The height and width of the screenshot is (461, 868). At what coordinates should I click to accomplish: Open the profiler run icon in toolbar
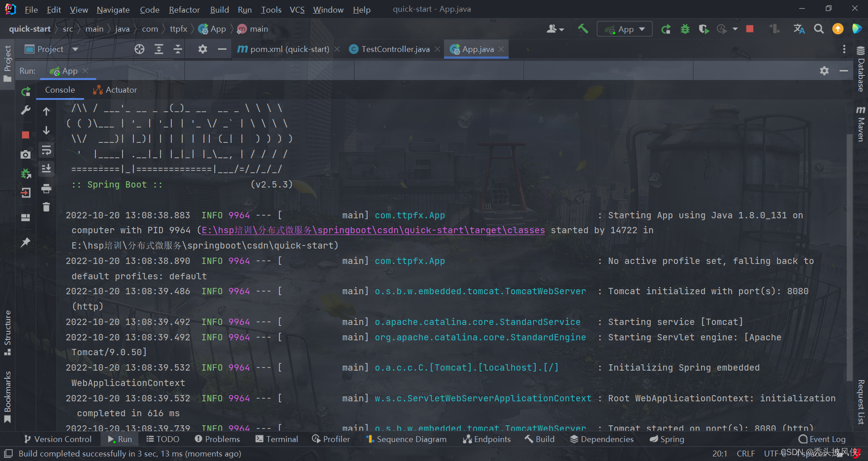click(x=722, y=29)
